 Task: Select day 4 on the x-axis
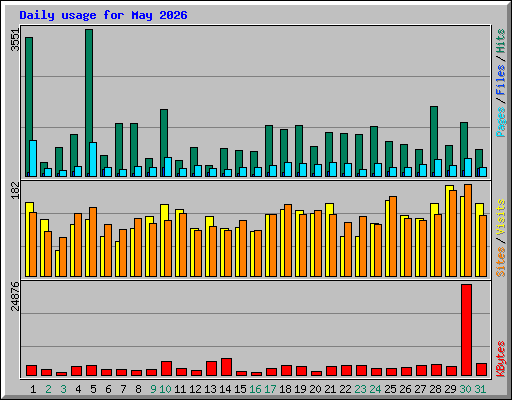78,389
